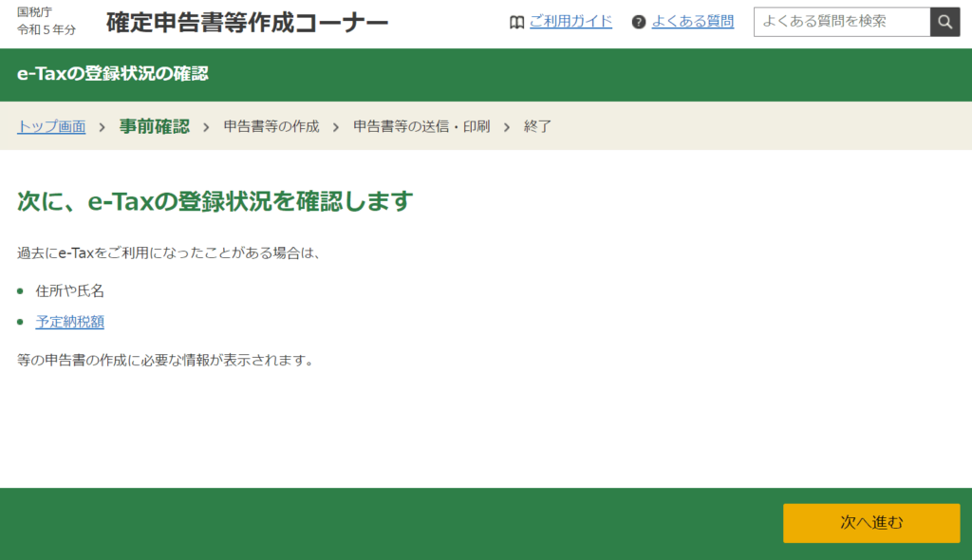Click the book icon beside ご利用ガイド

pyautogui.click(x=516, y=22)
